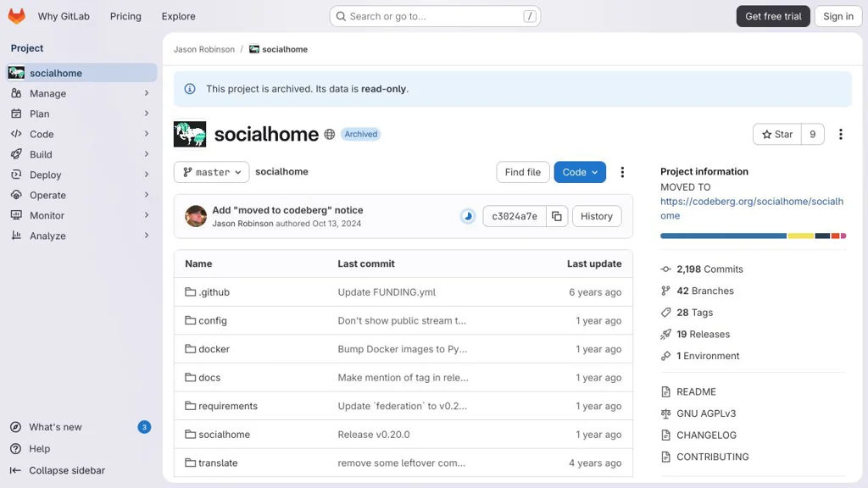Open the docker folder
This screenshot has height=488, width=868.
(214, 349)
